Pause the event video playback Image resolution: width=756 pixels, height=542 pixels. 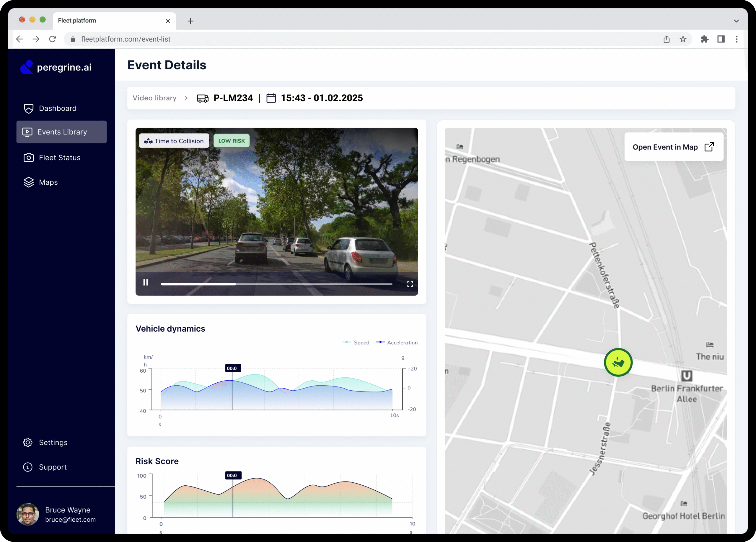(146, 282)
